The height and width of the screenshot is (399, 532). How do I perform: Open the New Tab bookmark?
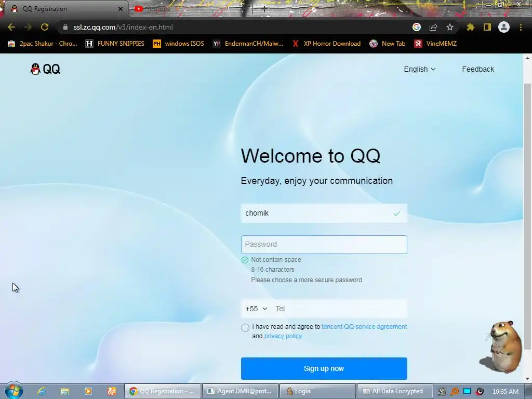(x=388, y=44)
